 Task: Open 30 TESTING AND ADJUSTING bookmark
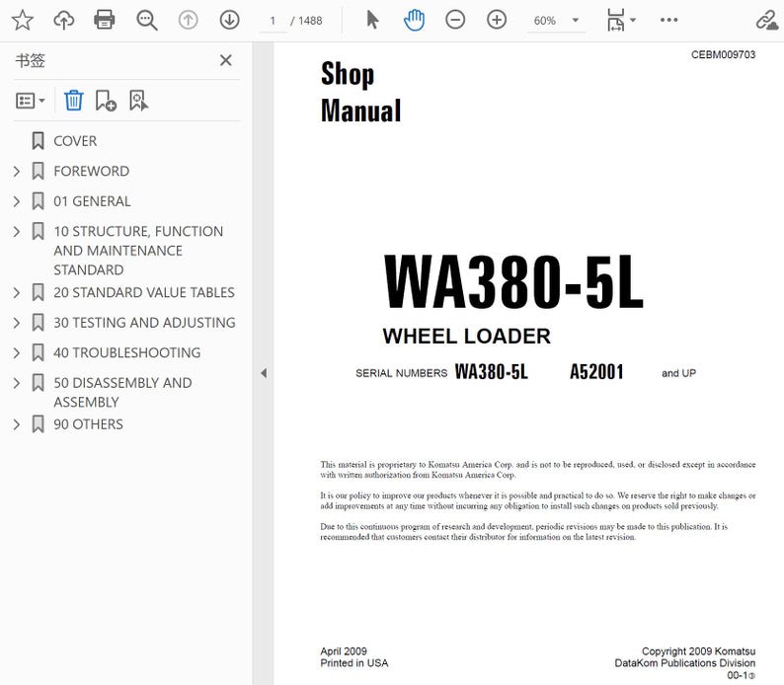click(144, 323)
